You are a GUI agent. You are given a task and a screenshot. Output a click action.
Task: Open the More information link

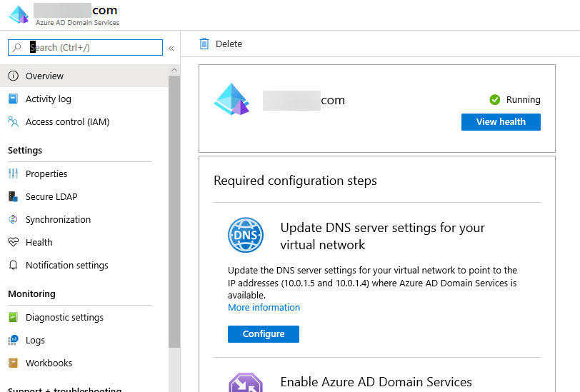[x=264, y=308]
